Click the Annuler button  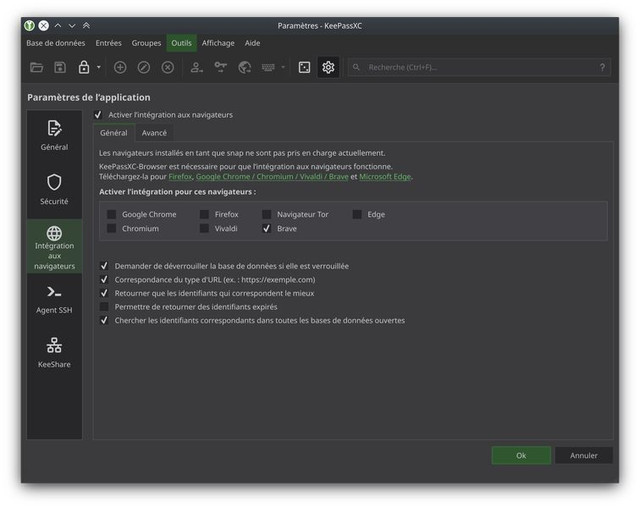[x=584, y=455]
